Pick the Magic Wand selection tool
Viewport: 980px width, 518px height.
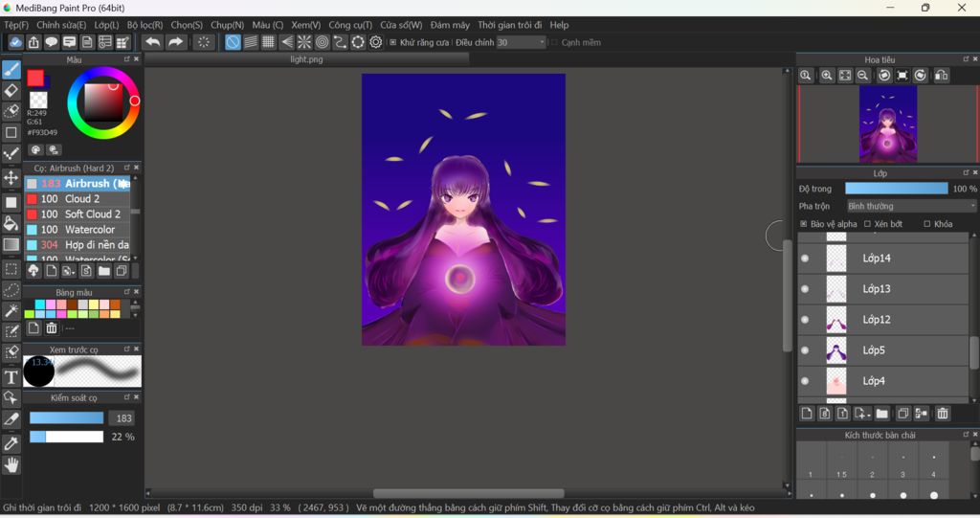click(11, 311)
